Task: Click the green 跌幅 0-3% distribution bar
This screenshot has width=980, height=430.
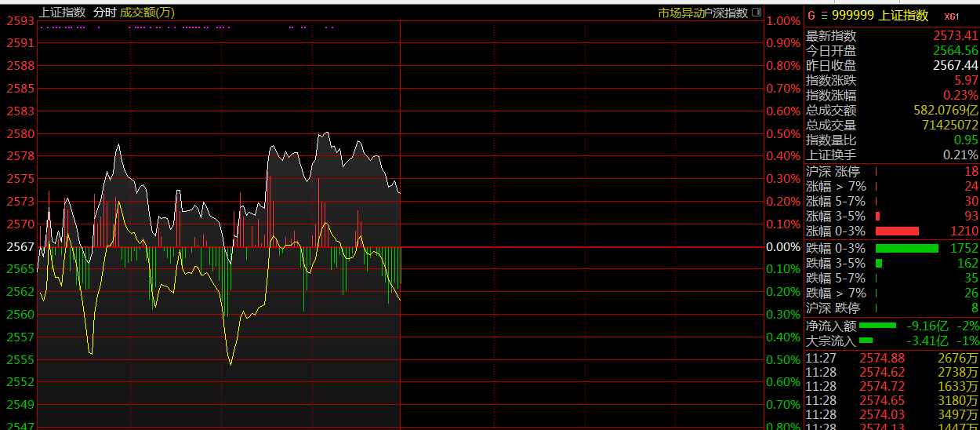Action: [x=906, y=248]
